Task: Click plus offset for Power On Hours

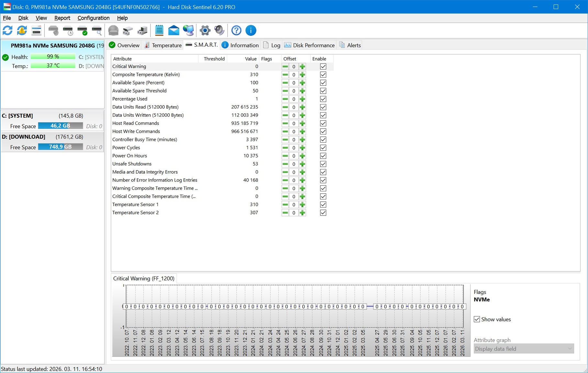Action: click(x=302, y=156)
